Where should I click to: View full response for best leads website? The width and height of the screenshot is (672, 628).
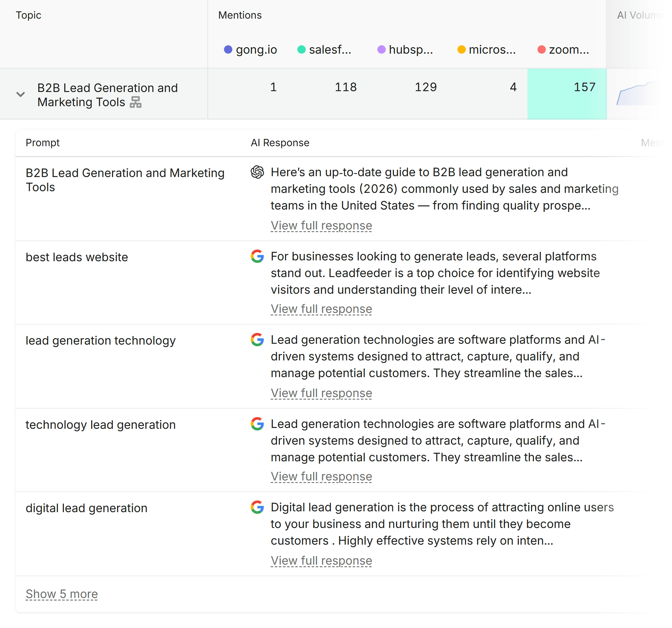(x=321, y=309)
